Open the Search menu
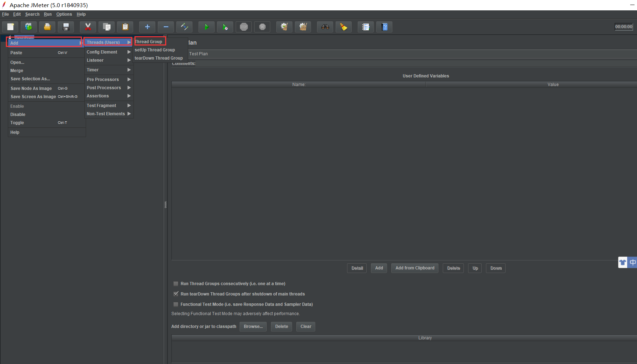 coord(32,14)
